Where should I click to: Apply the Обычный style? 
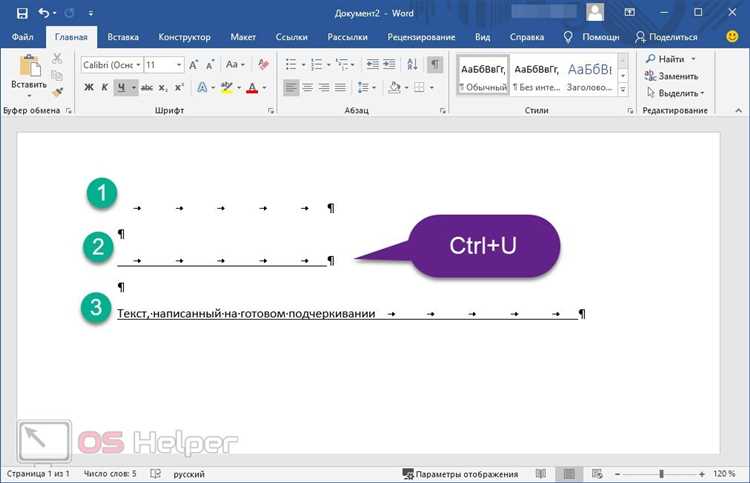pyautogui.click(x=483, y=76)
